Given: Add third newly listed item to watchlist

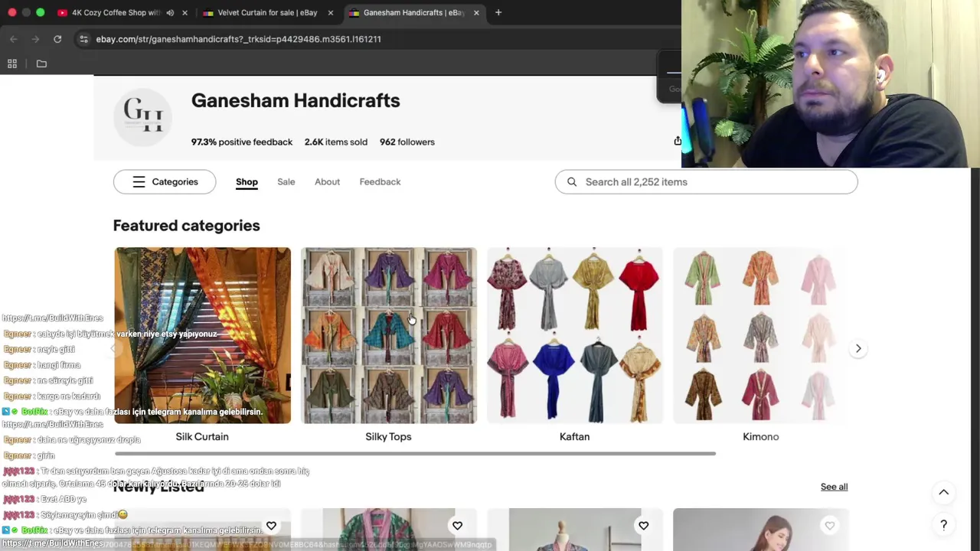Looking at the screenshot, I should coord(643,526).
